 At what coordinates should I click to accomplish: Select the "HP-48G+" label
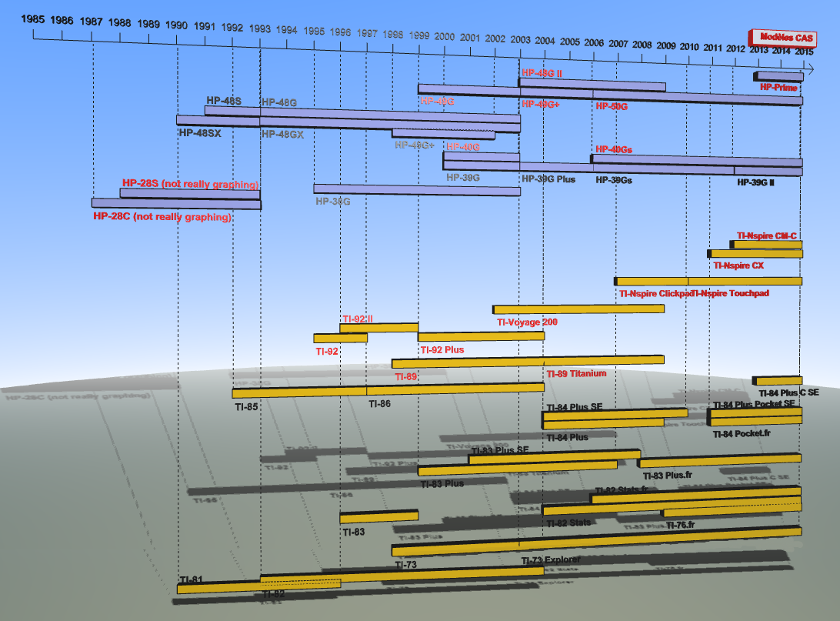414,145
